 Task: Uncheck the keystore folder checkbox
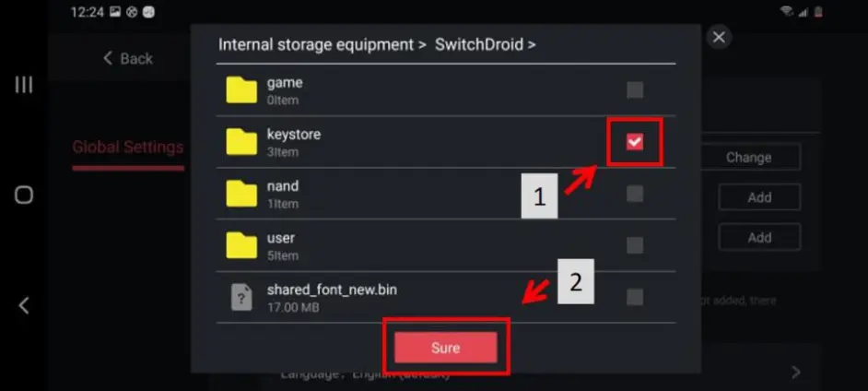[634, 141]
